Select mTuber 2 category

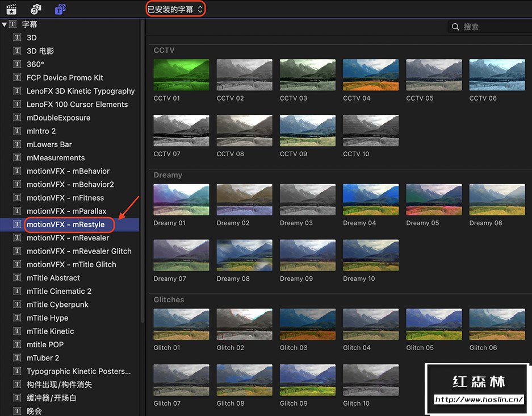coord(43,358)
